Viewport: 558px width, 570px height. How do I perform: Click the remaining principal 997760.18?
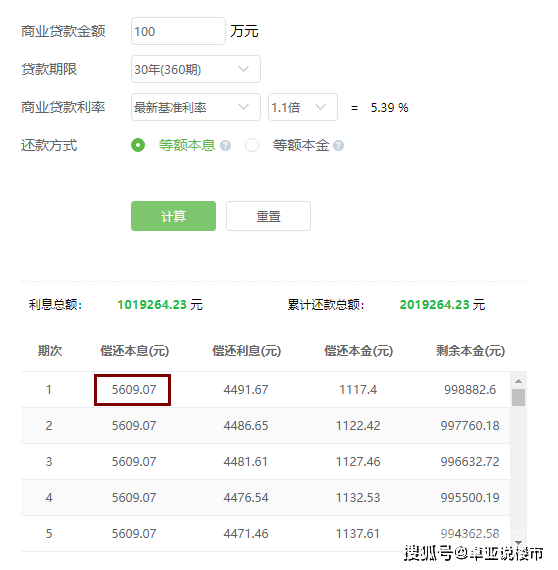pos(470,426)
